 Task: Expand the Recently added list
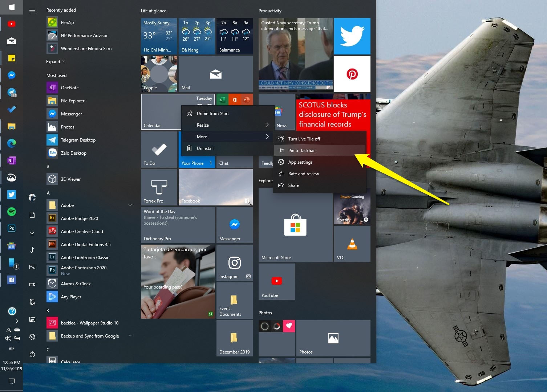click(56, 62)
